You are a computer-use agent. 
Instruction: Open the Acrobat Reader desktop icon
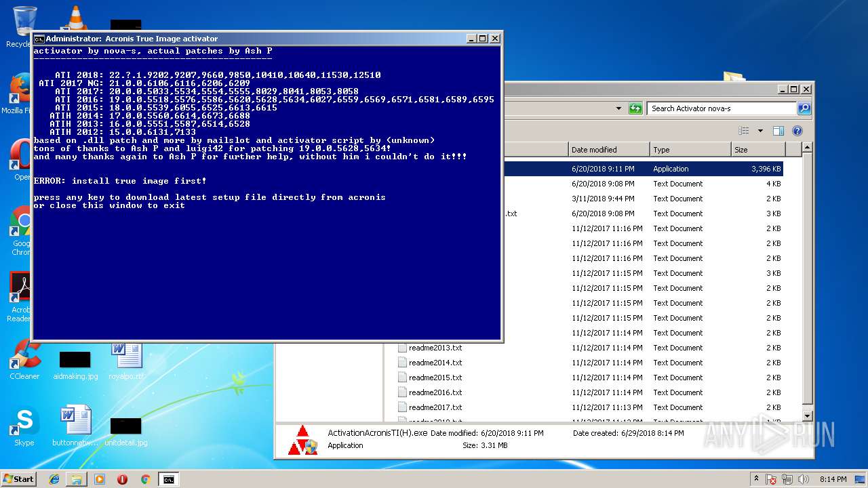coord(20,296)
